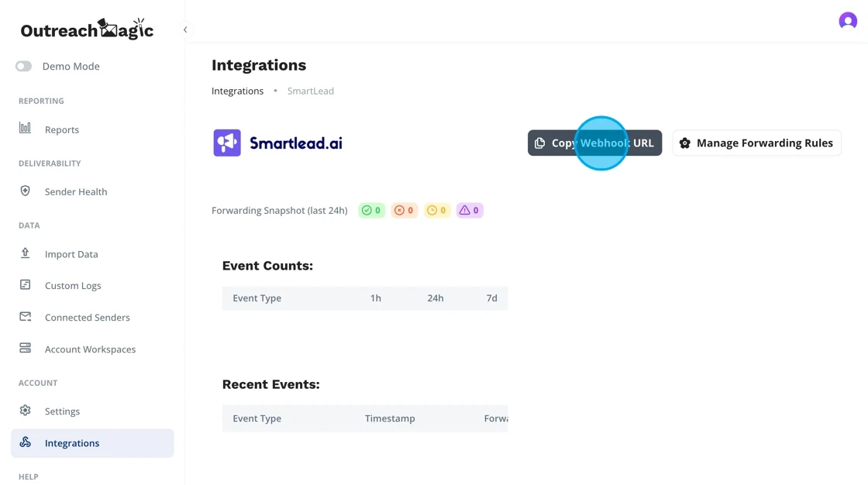
Task: Click the Settings gear icon
Action: (26, 411)
